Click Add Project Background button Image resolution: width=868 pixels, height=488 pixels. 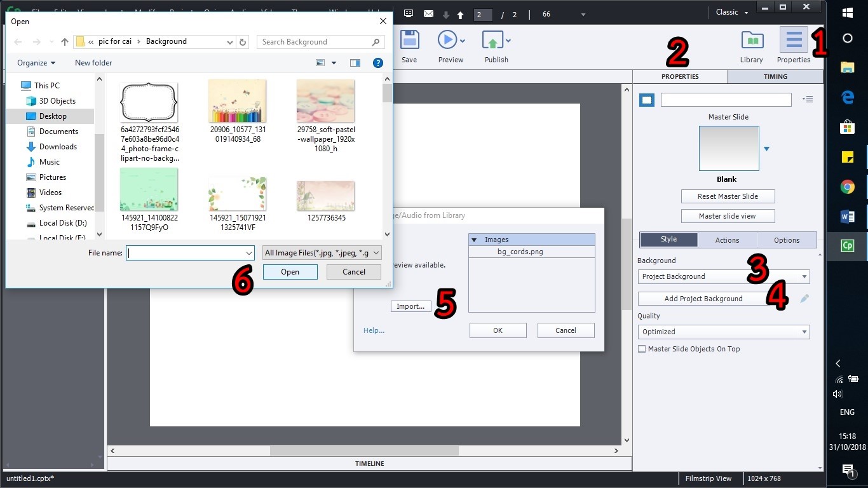tap(703, 299)
